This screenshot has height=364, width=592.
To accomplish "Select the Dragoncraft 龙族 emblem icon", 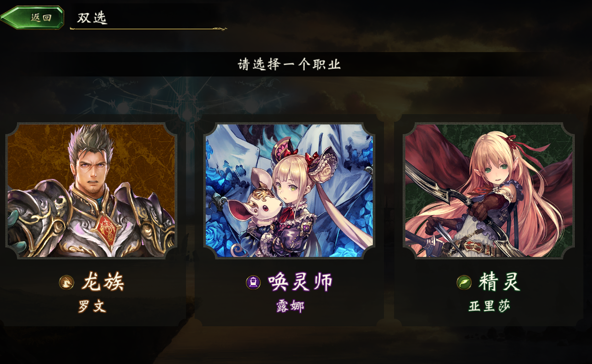I will [66, 282].
